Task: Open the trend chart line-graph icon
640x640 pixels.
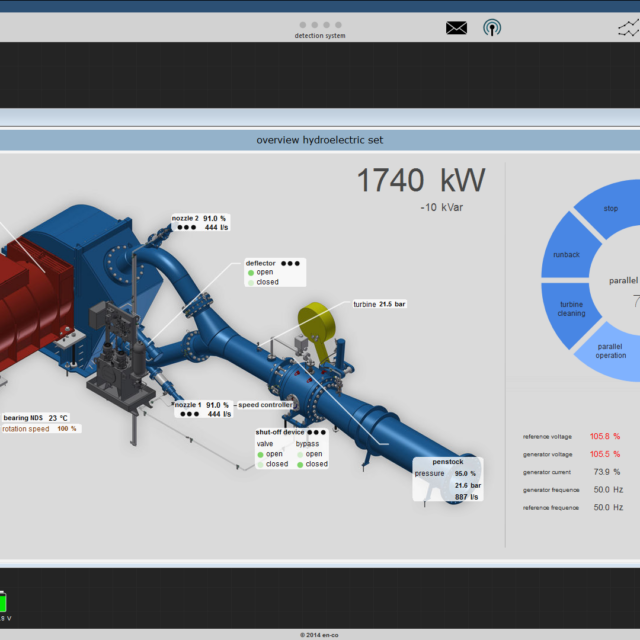Action: pyautogui.click(x=628, y=28)
